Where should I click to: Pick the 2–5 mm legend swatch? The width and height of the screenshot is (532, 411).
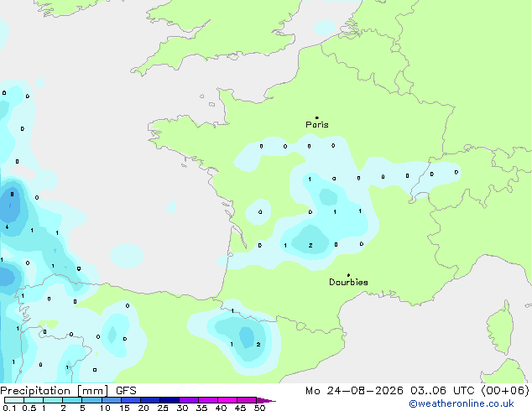click(72, 400)
